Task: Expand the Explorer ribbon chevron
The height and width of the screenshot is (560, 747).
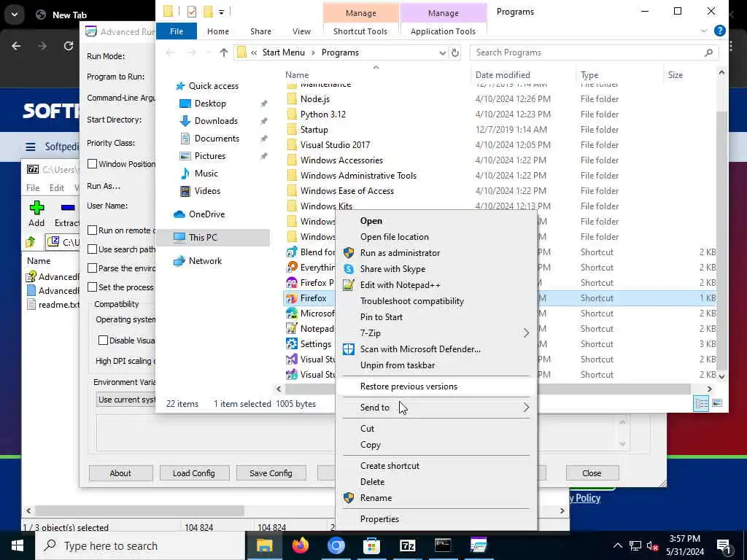Action: (704, 31)
